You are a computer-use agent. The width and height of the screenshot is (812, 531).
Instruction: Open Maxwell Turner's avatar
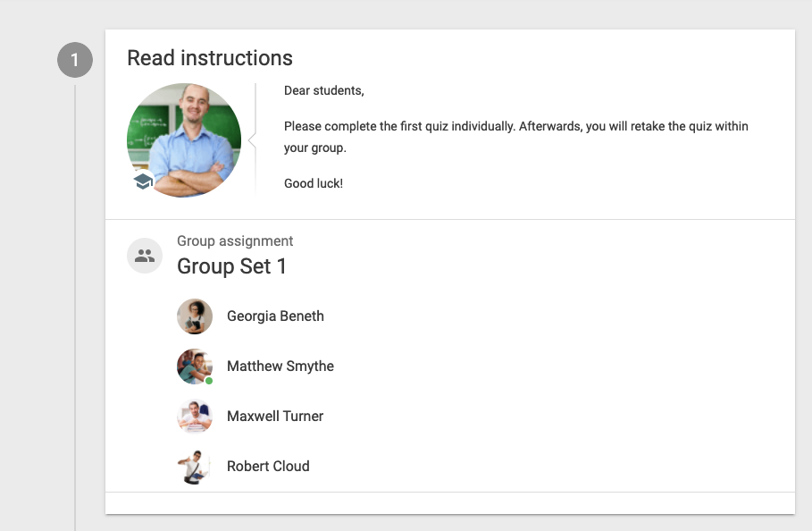pyautogui.click(x=195, y=416)
